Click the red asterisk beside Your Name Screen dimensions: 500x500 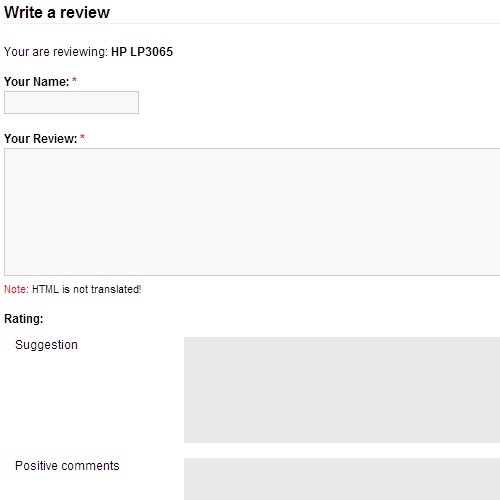[74, 80]
